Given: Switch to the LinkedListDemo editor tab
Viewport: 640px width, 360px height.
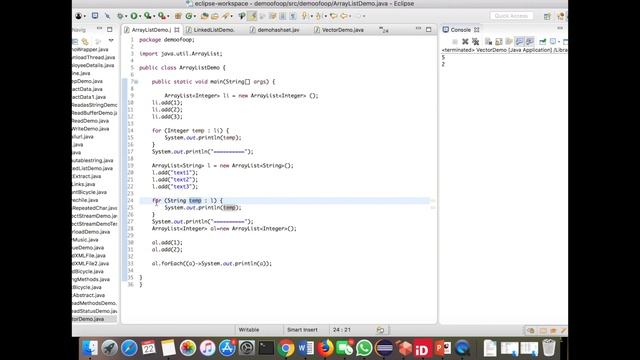Looking at the screenshot, I should [x=213, y=30].
